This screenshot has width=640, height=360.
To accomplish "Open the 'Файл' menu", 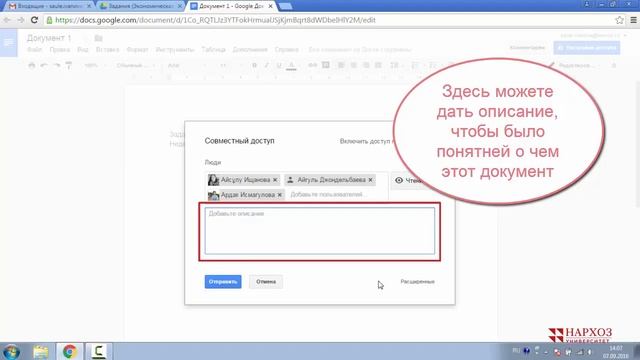I will click(x=34, y=50).
